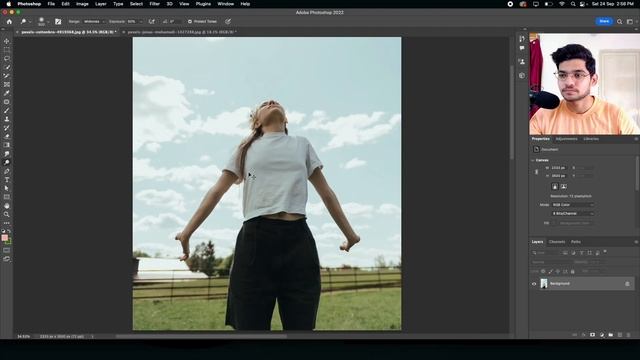Click the search icon beside Share

pos(620,21)
